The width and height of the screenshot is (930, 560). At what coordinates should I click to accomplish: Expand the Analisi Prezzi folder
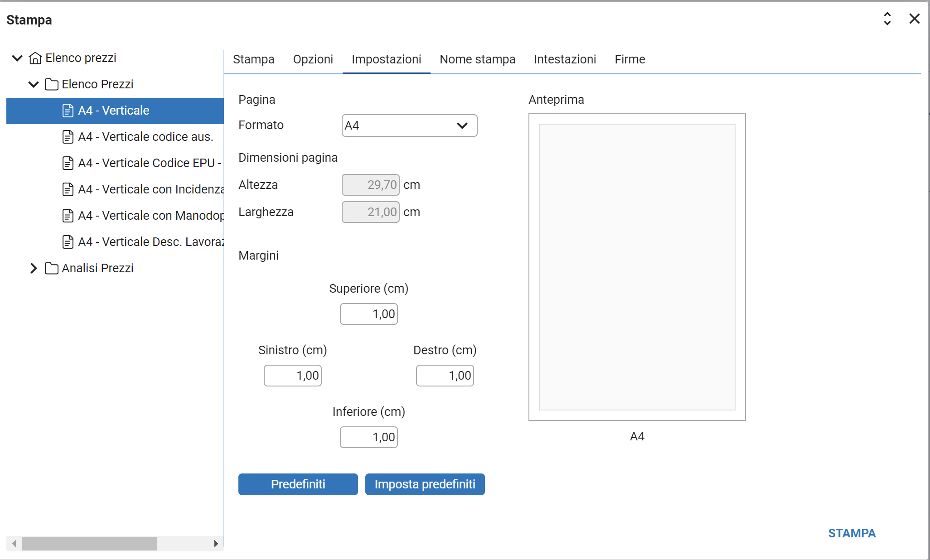34,268
